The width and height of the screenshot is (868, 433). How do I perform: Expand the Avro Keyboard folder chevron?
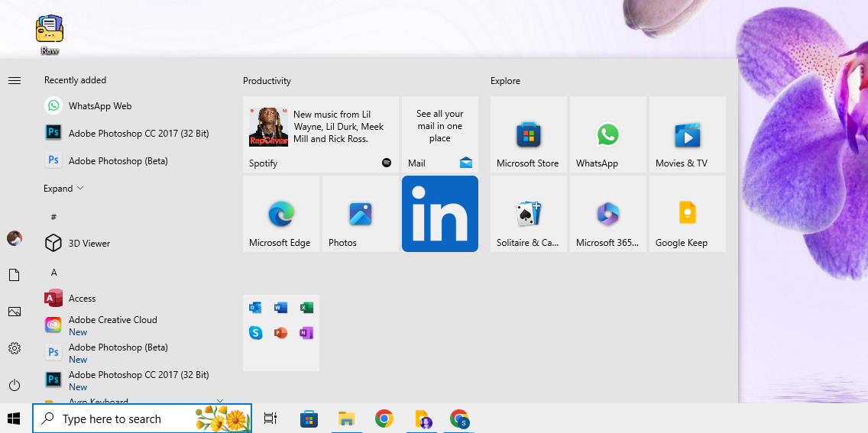tap(220, 399)
